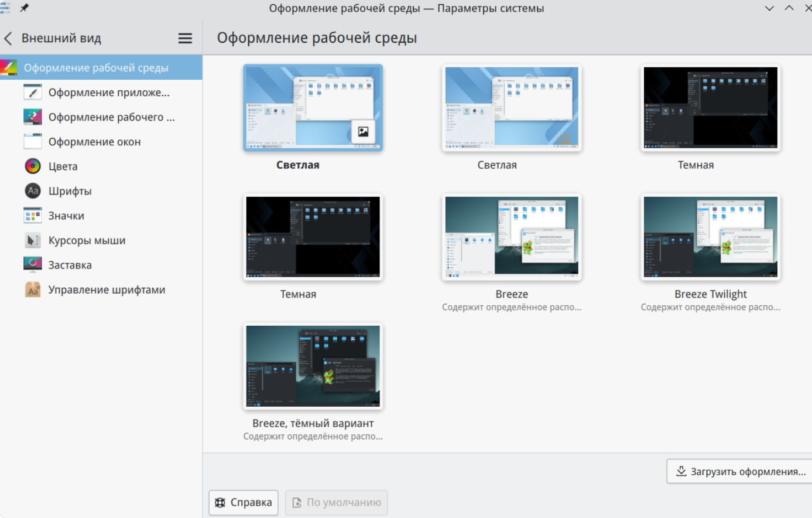812x518 pixels.
Task: Click the Значки sidebar icon
Action: coord(33,216)
